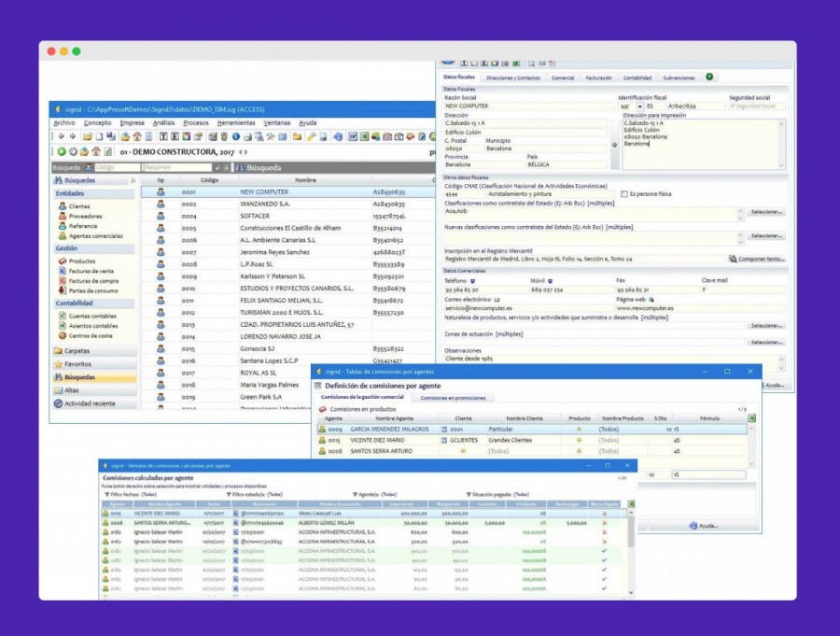The width and height of the screenshot is (840, 636).
Task: Click the Móvil dial icon
Action: (550, 281)
